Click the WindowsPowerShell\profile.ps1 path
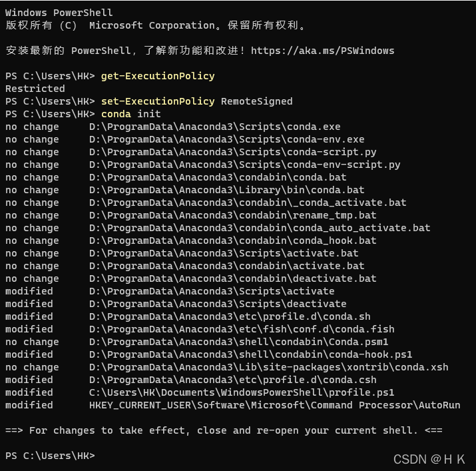Viewport: 476px width, 471px height. [x=242, y=392]
